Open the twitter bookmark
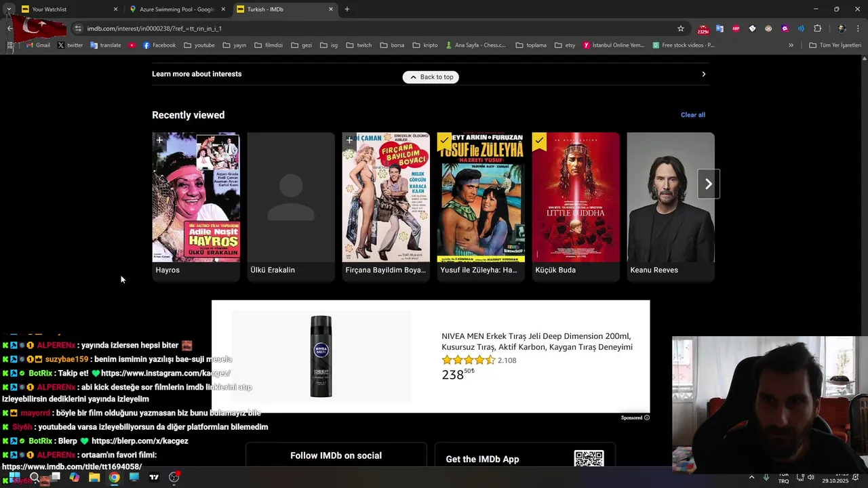This screenshot has height=488, width=868. pos(70,45)
